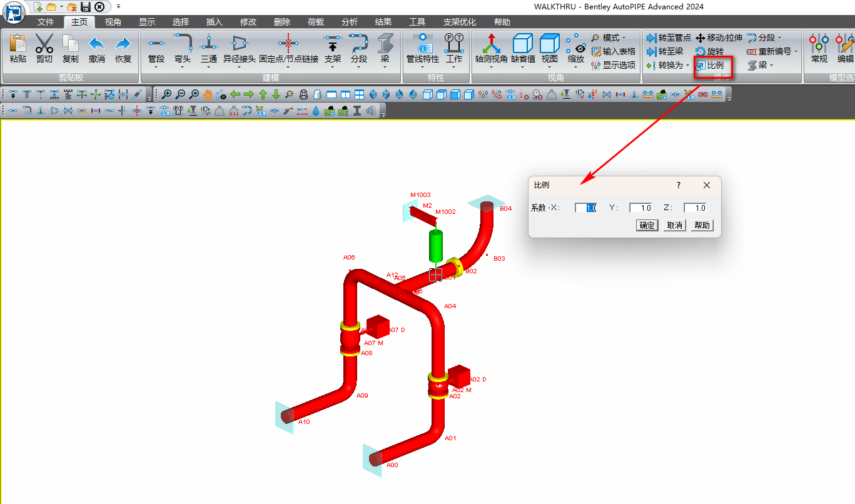Screen dimensions: 855x504
Task: Expand the 转换为 (Convert to) dropdown
Action: tap(668, 65)
